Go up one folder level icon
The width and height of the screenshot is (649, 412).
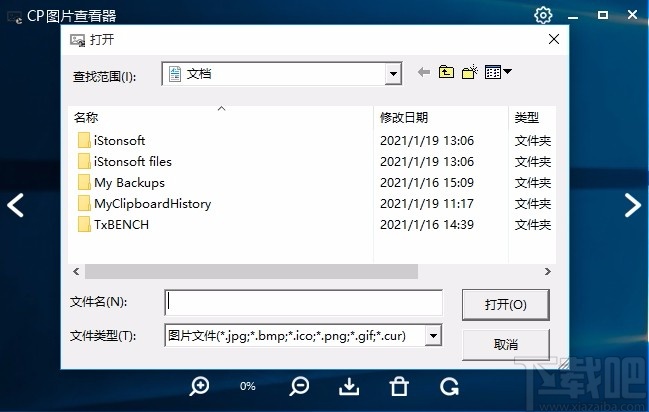[x=446, y=72]
